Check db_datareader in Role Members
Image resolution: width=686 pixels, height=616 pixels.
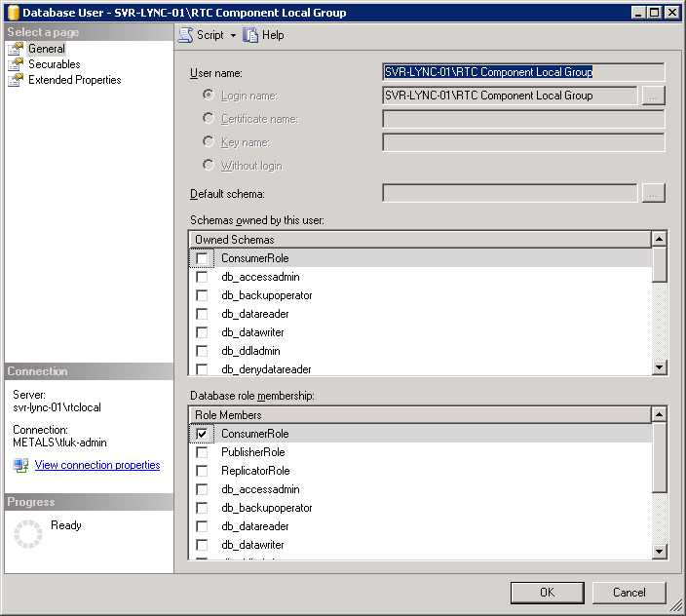pos(202,526)
